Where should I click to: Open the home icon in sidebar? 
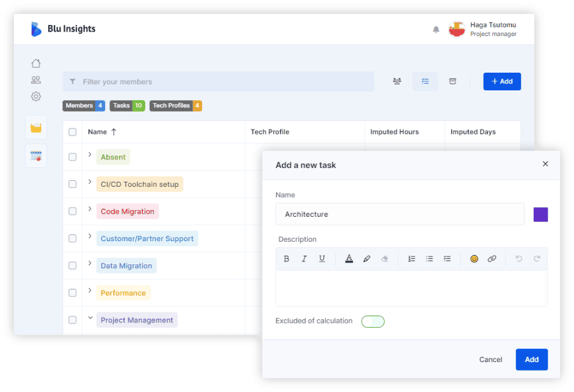[36, 64]
